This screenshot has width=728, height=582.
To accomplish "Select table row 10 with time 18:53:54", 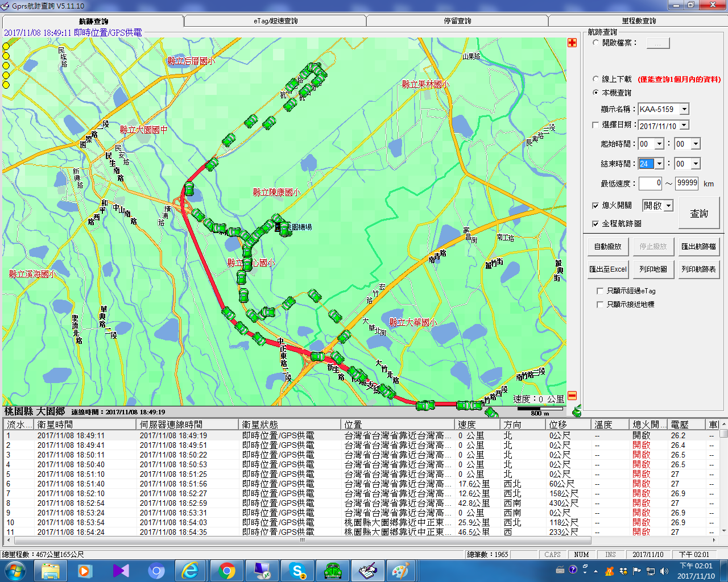I will [x=360, y=522].
